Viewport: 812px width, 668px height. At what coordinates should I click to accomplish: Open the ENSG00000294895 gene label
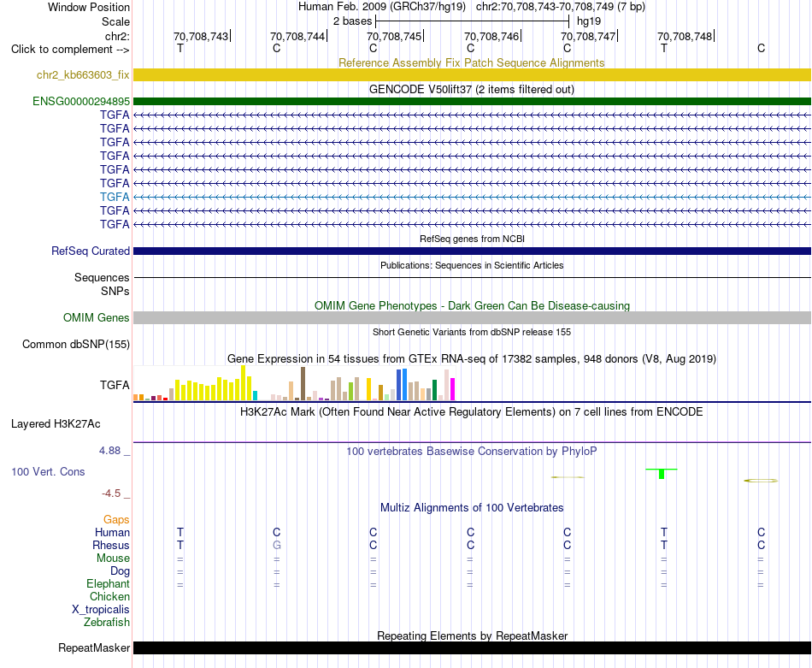pos(81,101)
